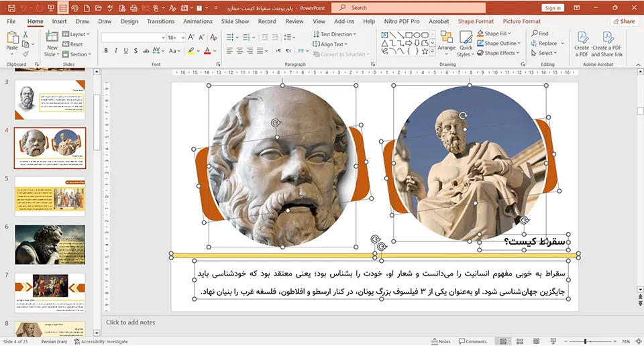
Task: Click Create a PDF in Adobe Acrobat group
Action: (582, 44)
